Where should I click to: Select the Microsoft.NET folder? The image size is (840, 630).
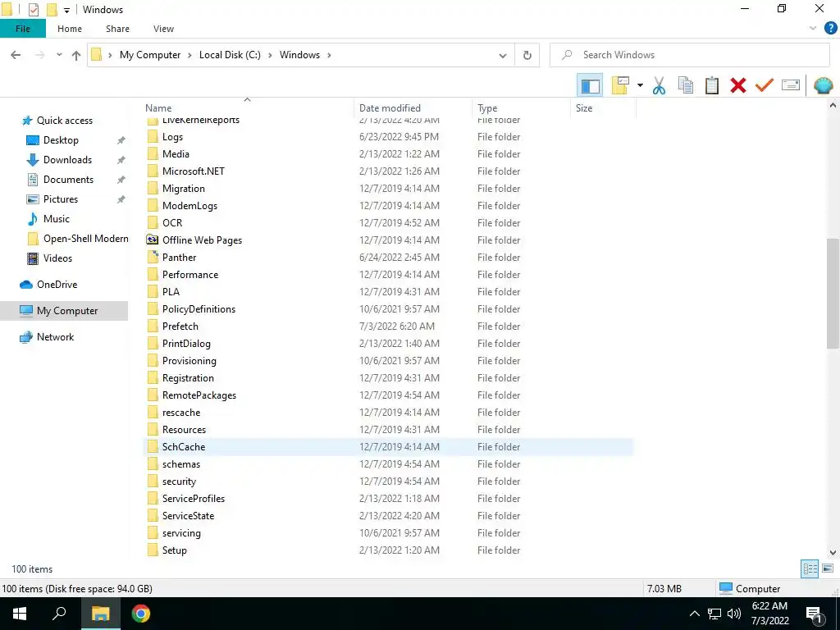pyautogui.click(x=194, y=171)
